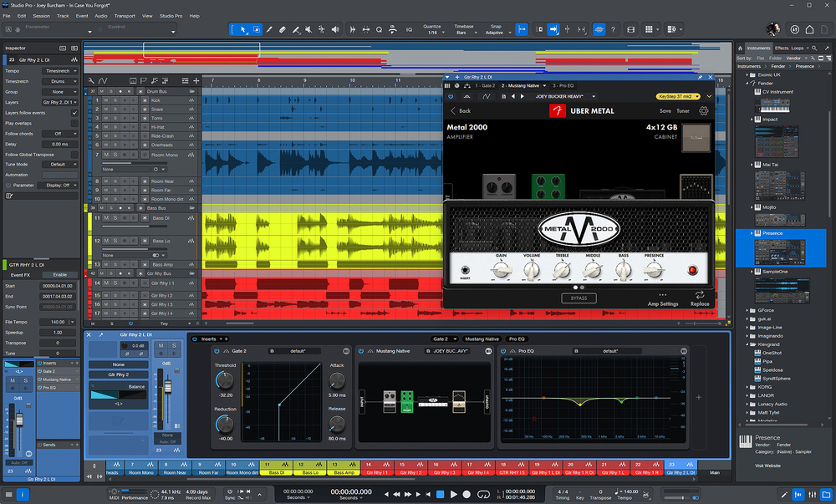Select the Arrow tool in the toolbar
The height and width of the screenshot is (504, 836).
(243, 29)
